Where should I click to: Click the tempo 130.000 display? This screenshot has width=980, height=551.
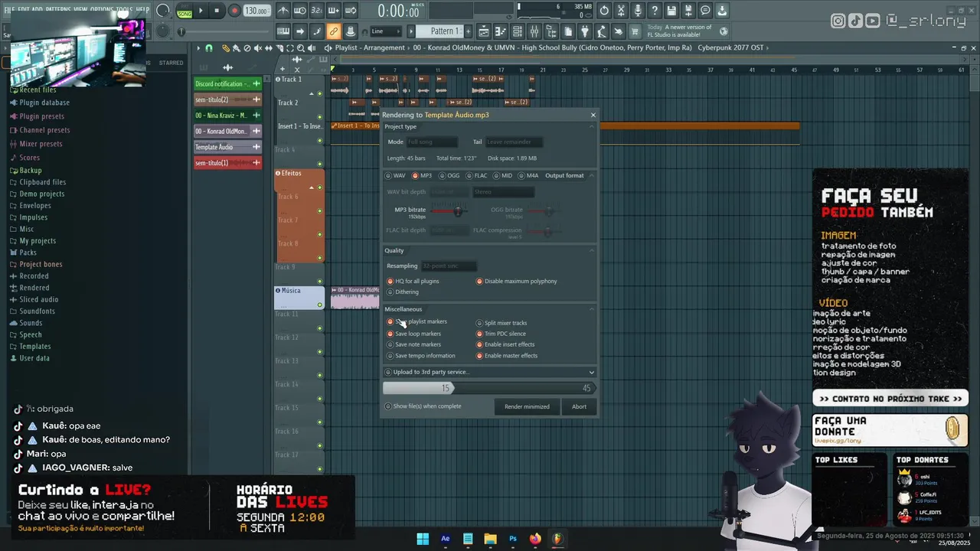256,11
